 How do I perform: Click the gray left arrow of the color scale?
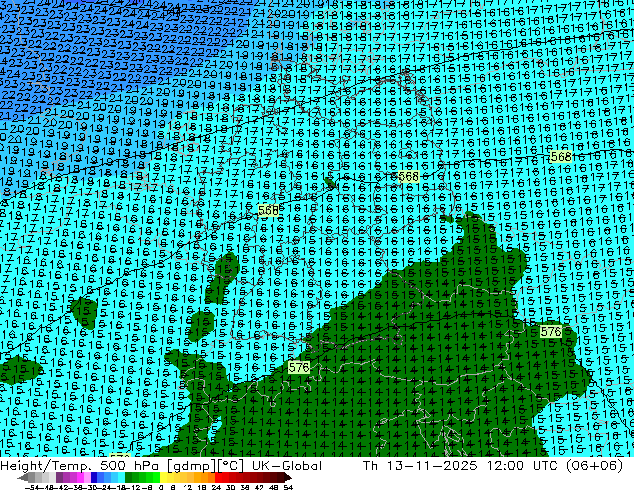point(23,477)
